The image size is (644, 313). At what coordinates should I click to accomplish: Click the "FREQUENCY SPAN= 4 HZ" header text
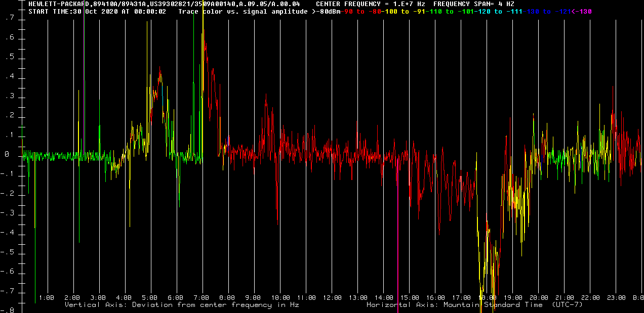[473, 4]
